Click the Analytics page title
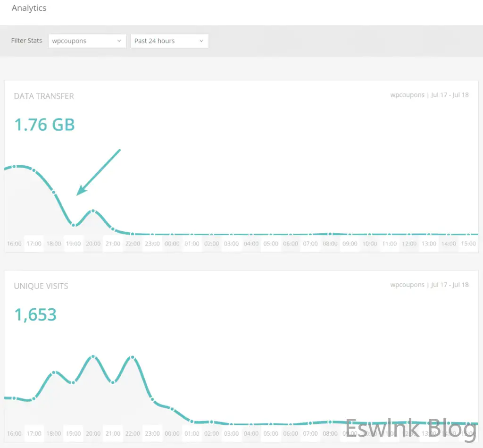This screenshot has height=448, width=483. 29,8
